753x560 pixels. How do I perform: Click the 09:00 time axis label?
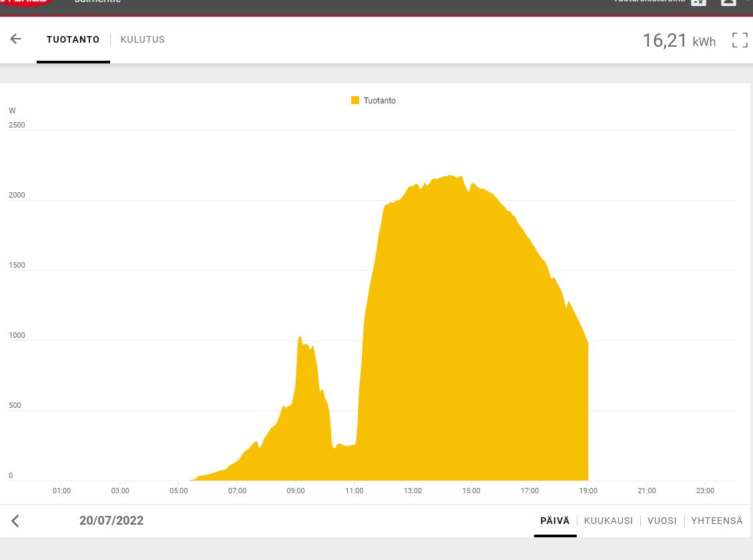click(295, 491)
